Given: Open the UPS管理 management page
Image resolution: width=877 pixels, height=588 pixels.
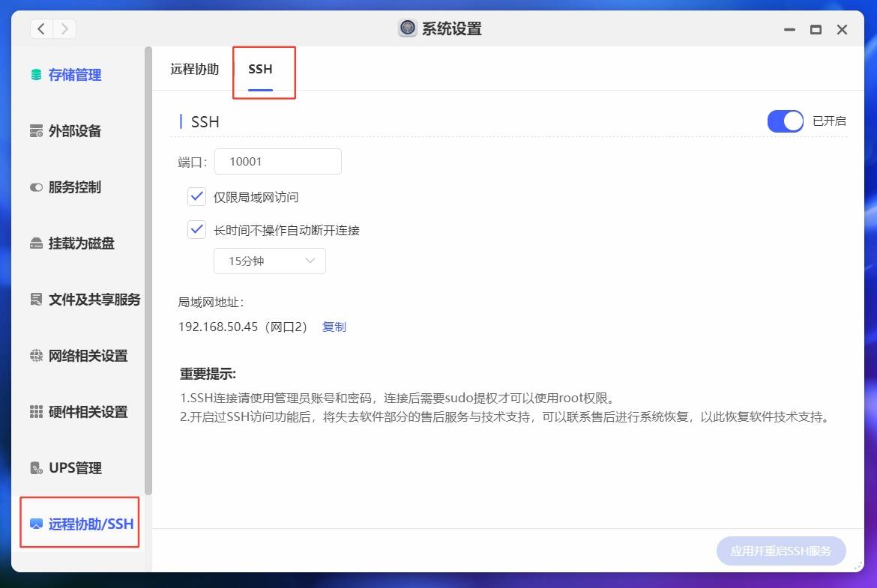Looking at the screenshot, I should (72, 467).
